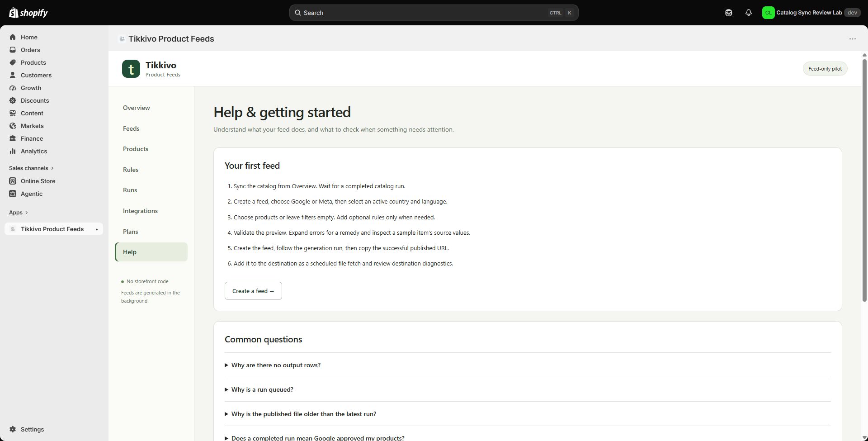Open the Runs section
Image resolution: width=868 pixels, height=441 pixels.
tap(151, 190)
